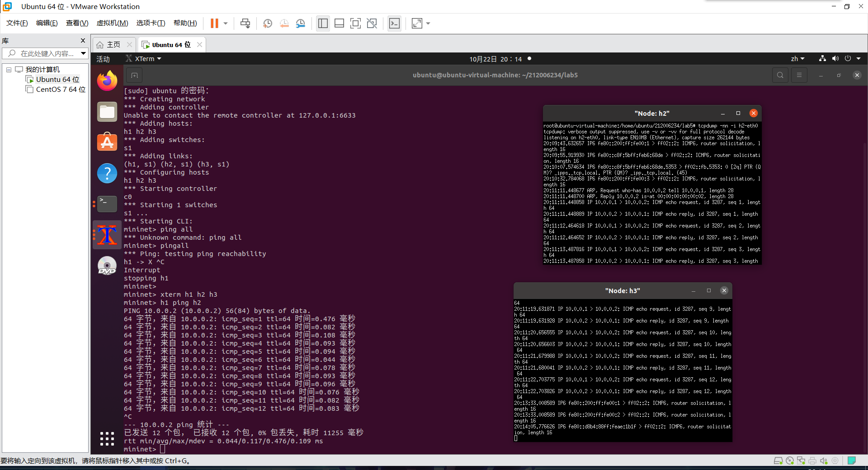868x470 pixels.
Task: Click the CD/DVD status bar icon
Action: [x=790, y=461]
